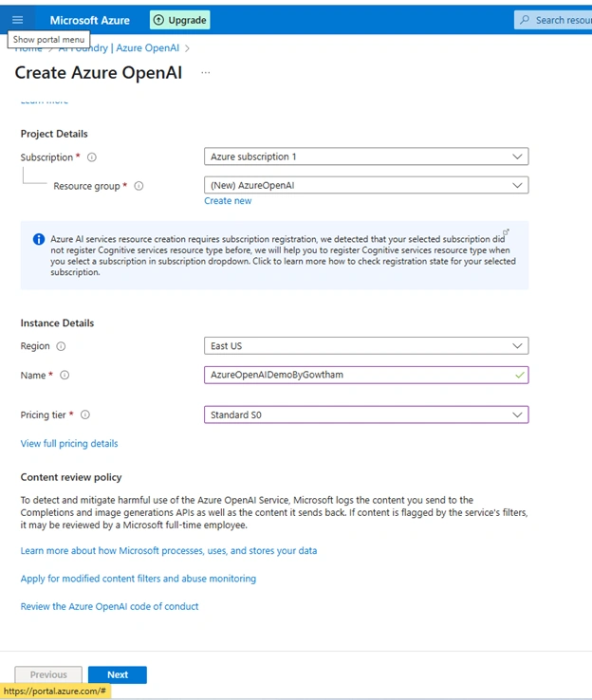Open the Pricing tier Standard S0 dropdown
592x700 pixels.
[366, 414]
